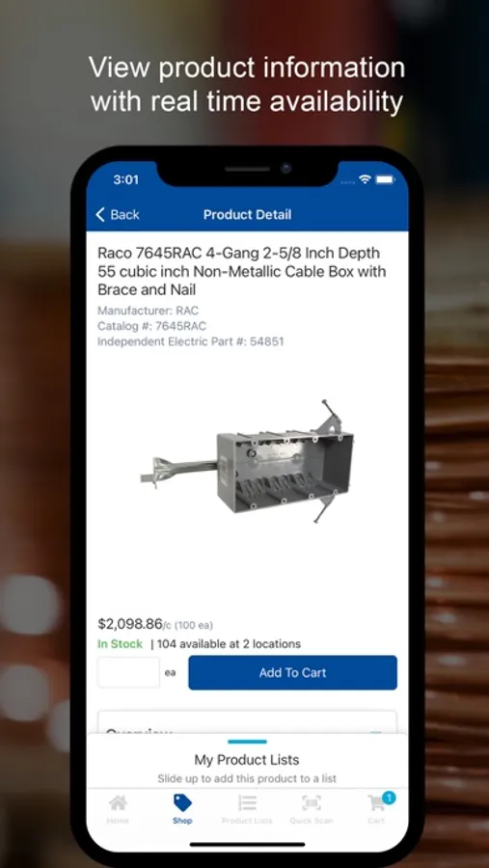Click the quantity input field
The image size is (489, 868).
(129, 672)
